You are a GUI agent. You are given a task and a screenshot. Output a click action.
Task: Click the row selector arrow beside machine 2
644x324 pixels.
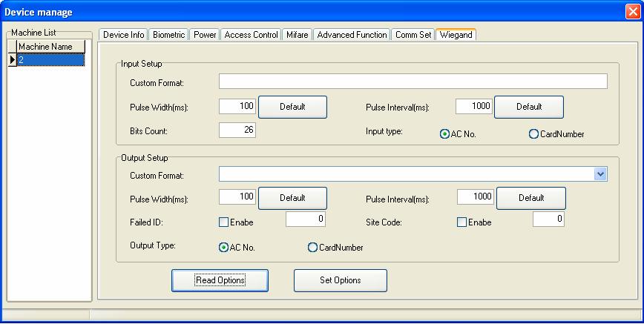[x=13, y=60]
